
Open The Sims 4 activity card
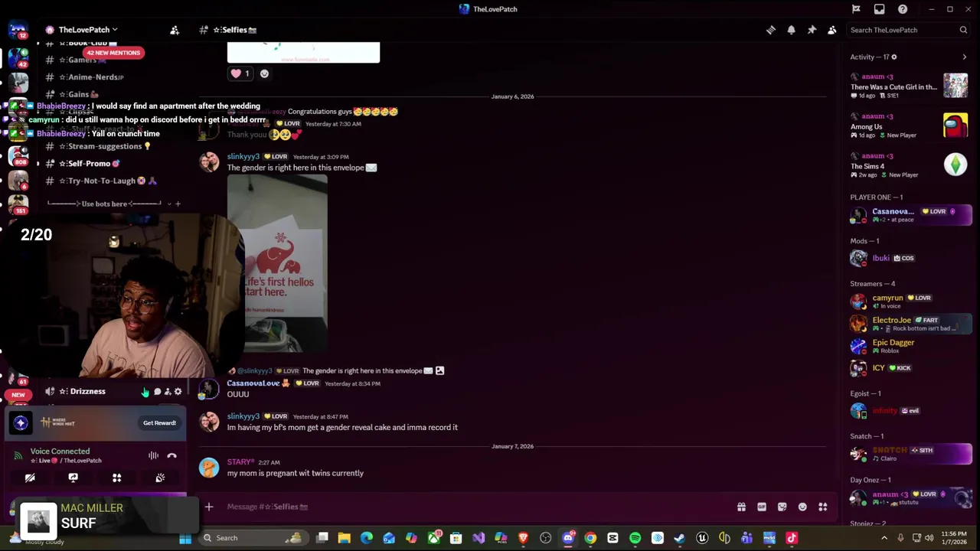(x=910, y=165)
